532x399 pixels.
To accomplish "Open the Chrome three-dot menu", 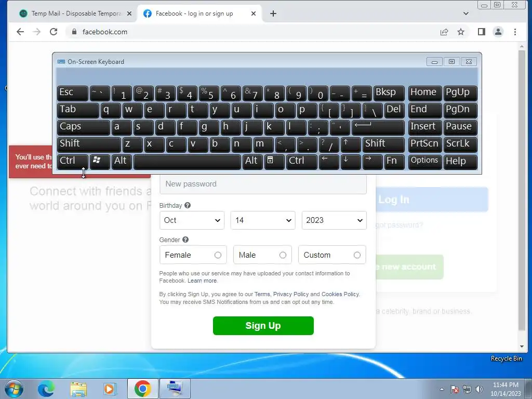I will (515, 32).
